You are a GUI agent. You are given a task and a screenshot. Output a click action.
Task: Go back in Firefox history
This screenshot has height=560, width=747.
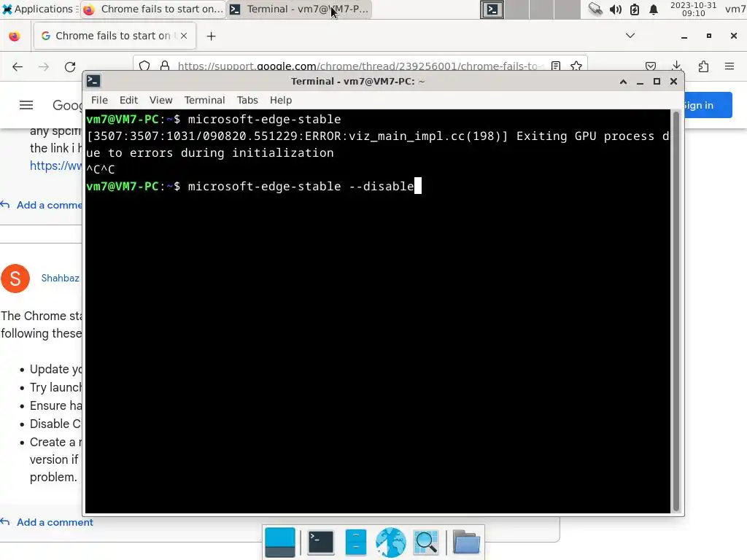(x=18, y=66)
